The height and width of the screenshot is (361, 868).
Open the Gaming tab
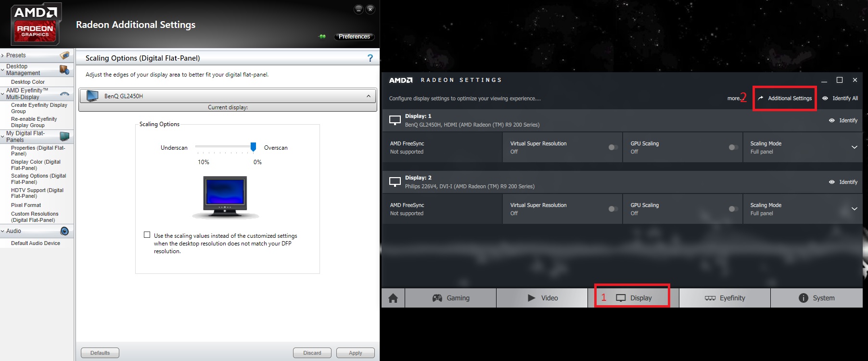coord(451,298)
